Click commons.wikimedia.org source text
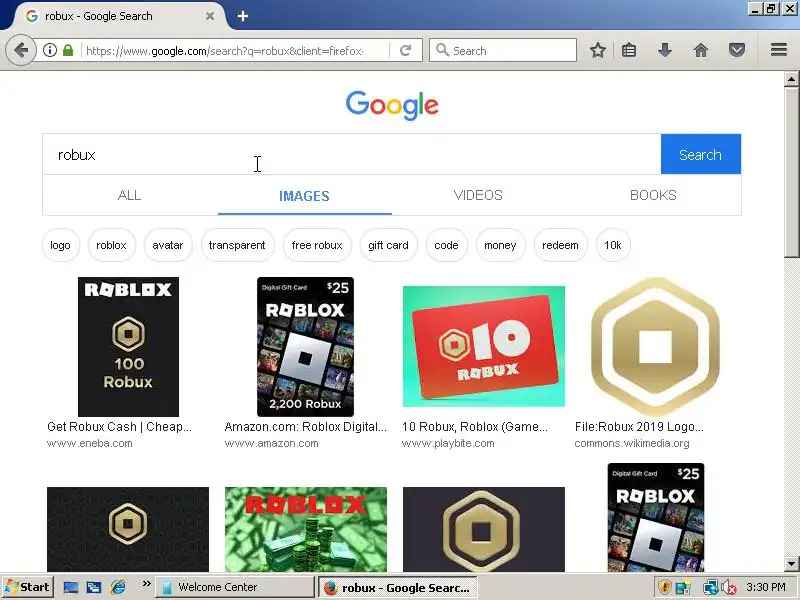Viewport: 800px width, 600px height. click(x=632, y=443)
